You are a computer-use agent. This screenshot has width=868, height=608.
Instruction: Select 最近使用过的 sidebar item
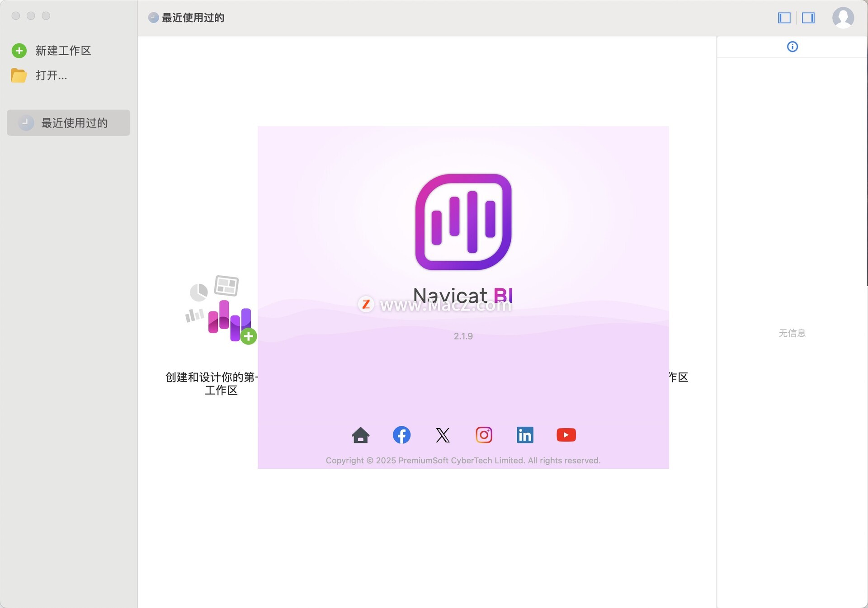68,123
